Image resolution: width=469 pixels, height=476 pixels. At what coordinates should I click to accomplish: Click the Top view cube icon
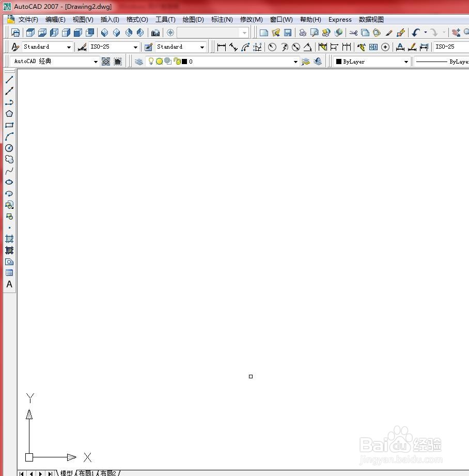pyautogui.click(x=30, y=33)
